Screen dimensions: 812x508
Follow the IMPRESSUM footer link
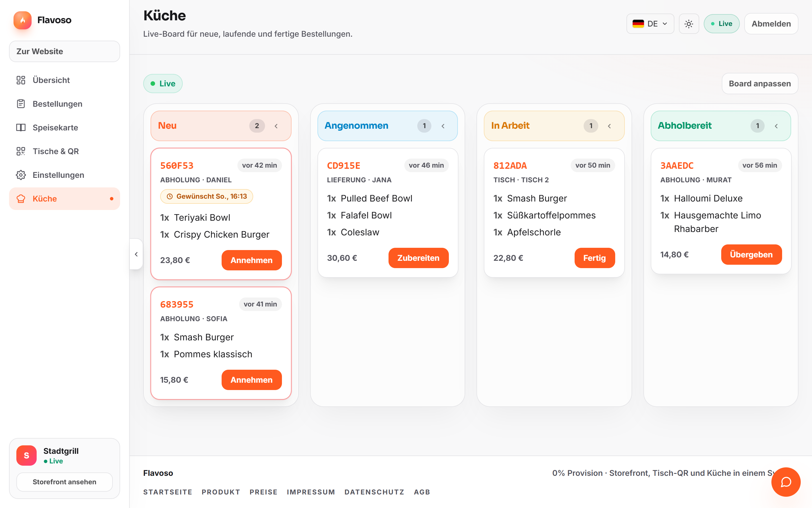pos(311,492)
